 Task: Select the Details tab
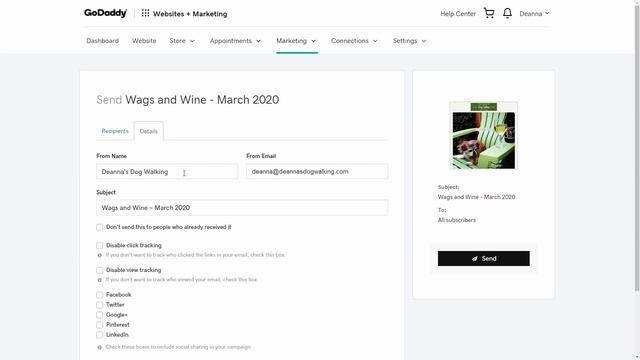pyautogui.click(x=149, y=131)
